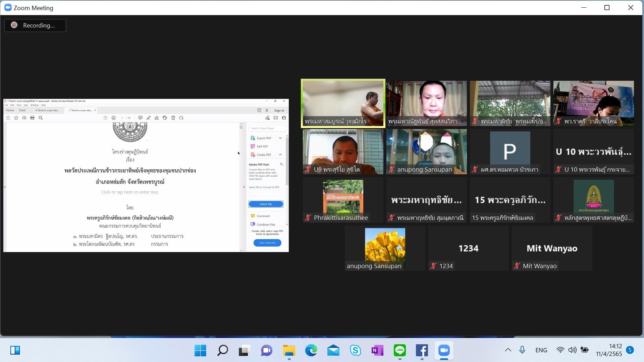Viewport: 644px width, 362px height.
Task: Collapse the tools pane using side arrow
Action: click(244, 187)
